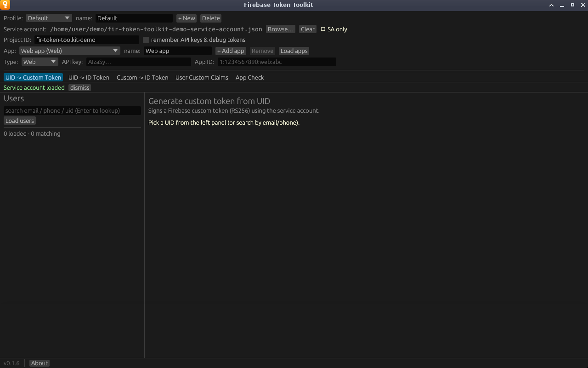Click the 'Service account loaded' status text
The image size is (588, 368).
point(34,87)
